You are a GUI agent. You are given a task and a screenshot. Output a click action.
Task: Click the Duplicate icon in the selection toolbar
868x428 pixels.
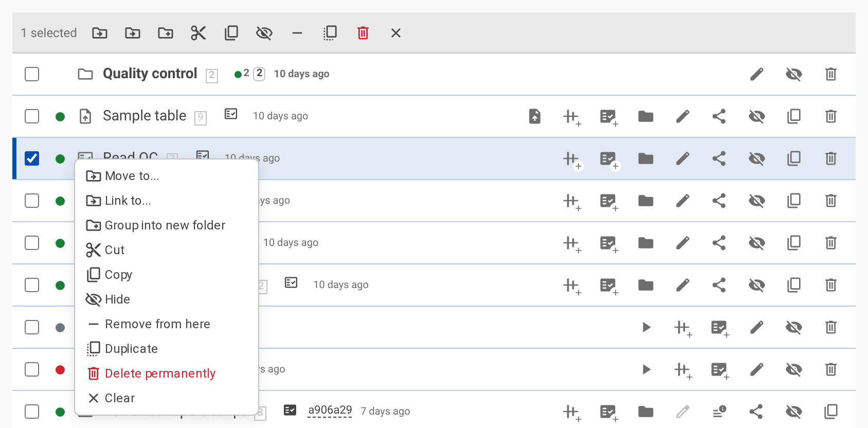[330, 33]
